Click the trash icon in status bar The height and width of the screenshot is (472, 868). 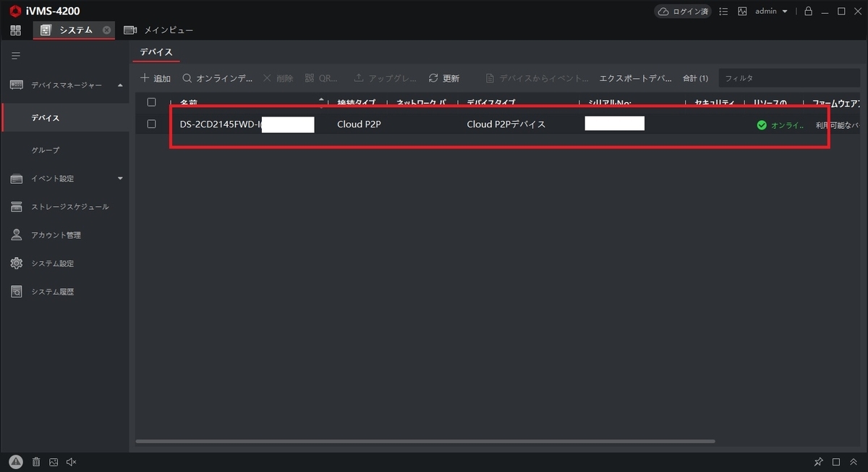tap(36, 462)
